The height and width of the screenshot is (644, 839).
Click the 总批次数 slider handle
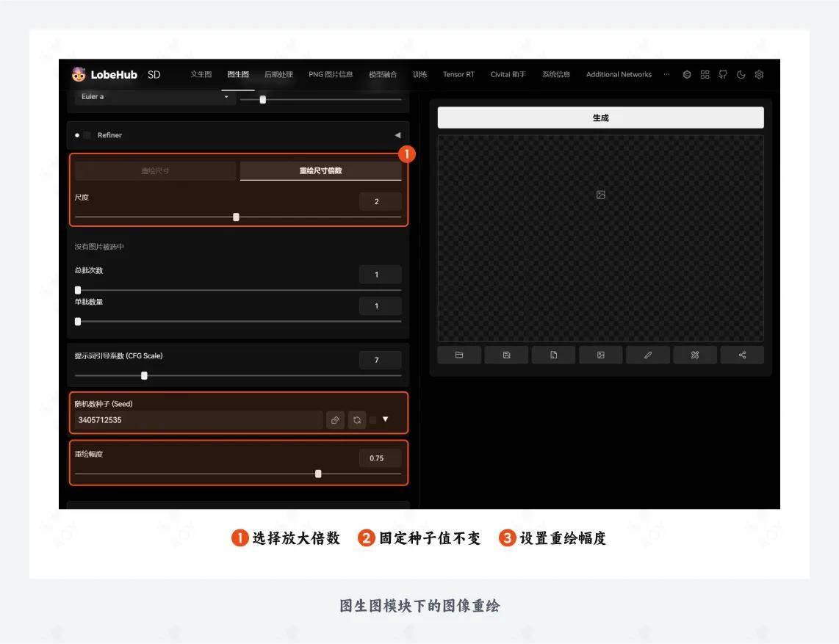pos(78,290)
